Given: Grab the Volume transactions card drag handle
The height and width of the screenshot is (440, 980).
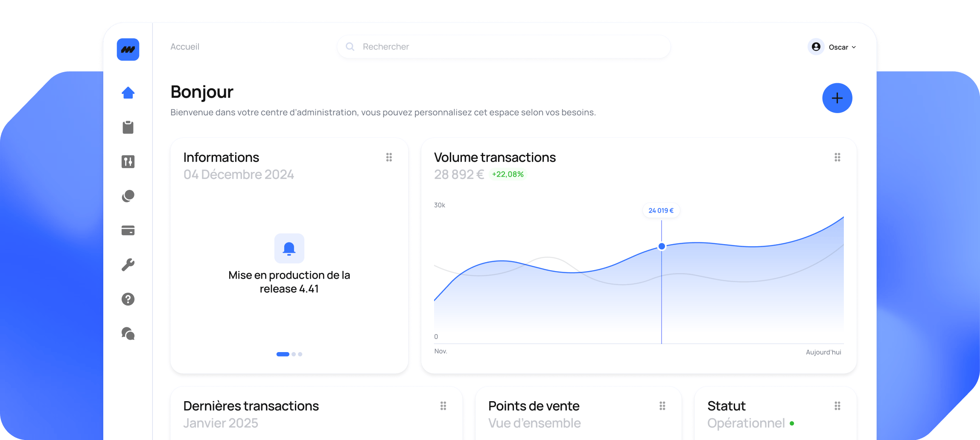Looking at the screenshot, I should (x=837, y=157).
